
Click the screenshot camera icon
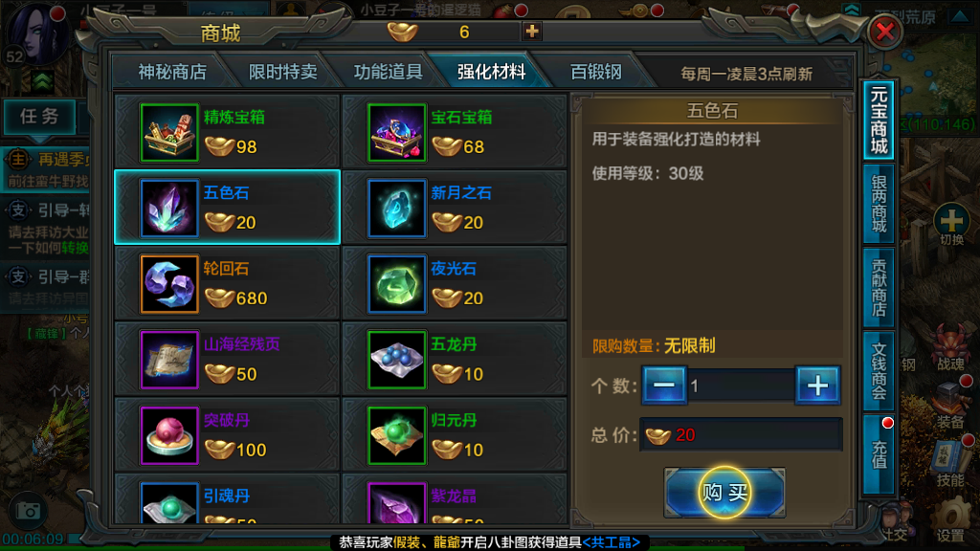28,511
